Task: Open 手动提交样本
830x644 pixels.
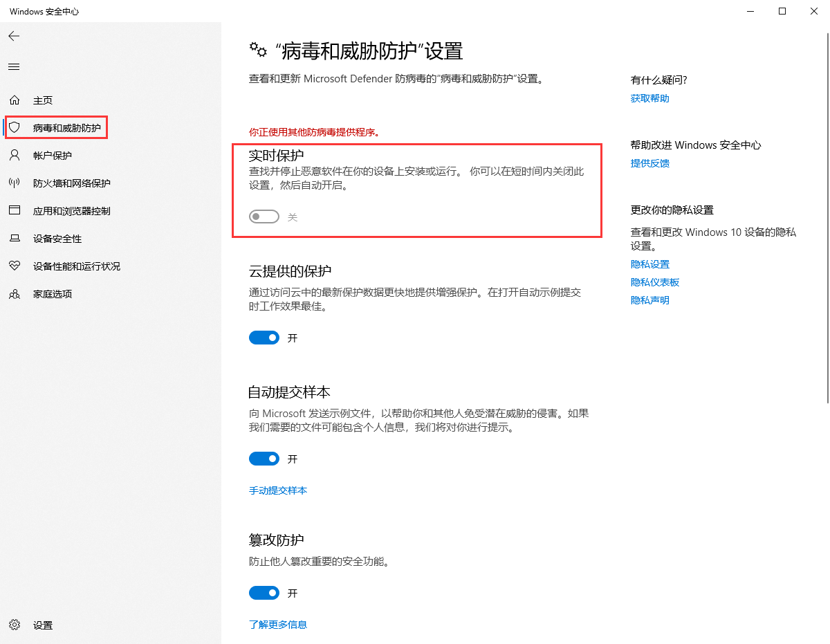Action: point(278,490)
